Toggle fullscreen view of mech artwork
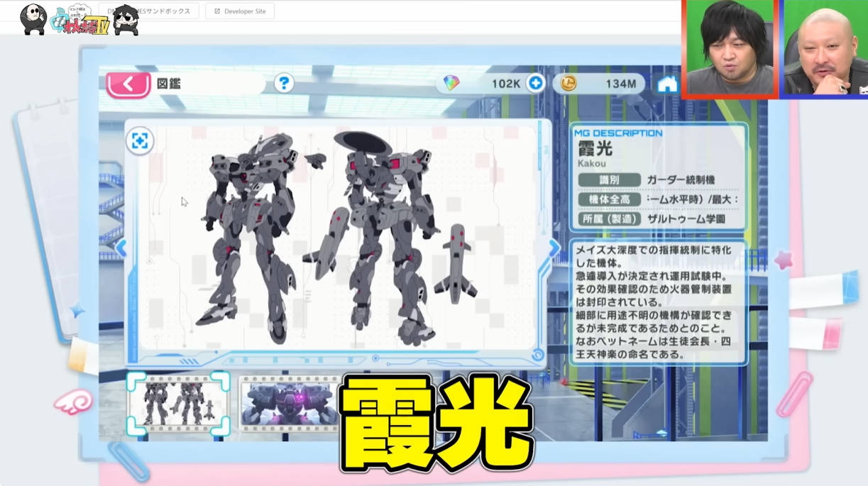 coord(140,141)
